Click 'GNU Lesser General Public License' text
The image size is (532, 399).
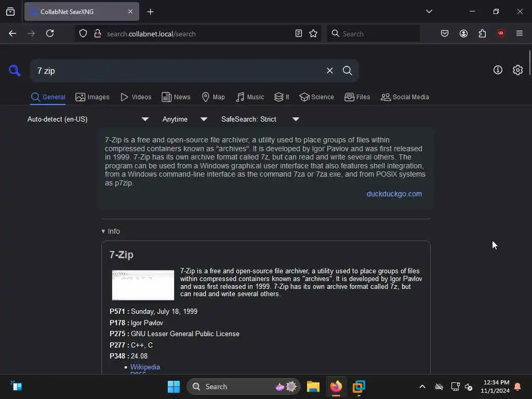click(185, 334)
